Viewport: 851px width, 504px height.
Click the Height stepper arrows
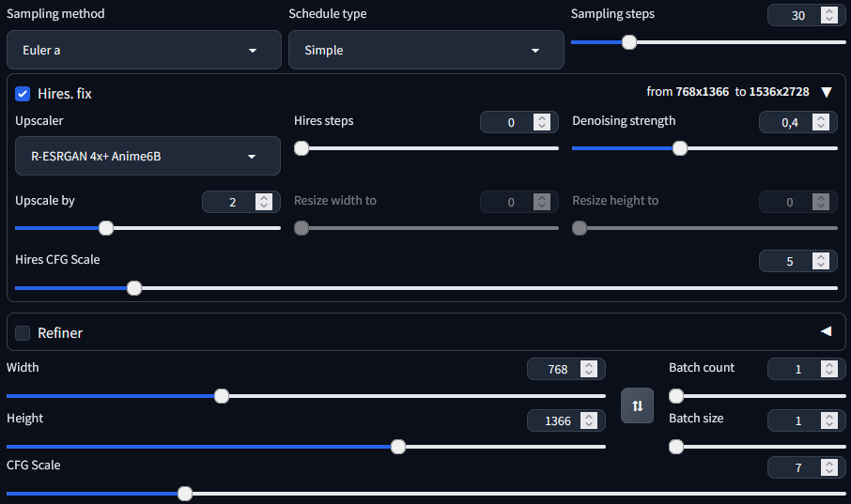[x=589, y=420]
